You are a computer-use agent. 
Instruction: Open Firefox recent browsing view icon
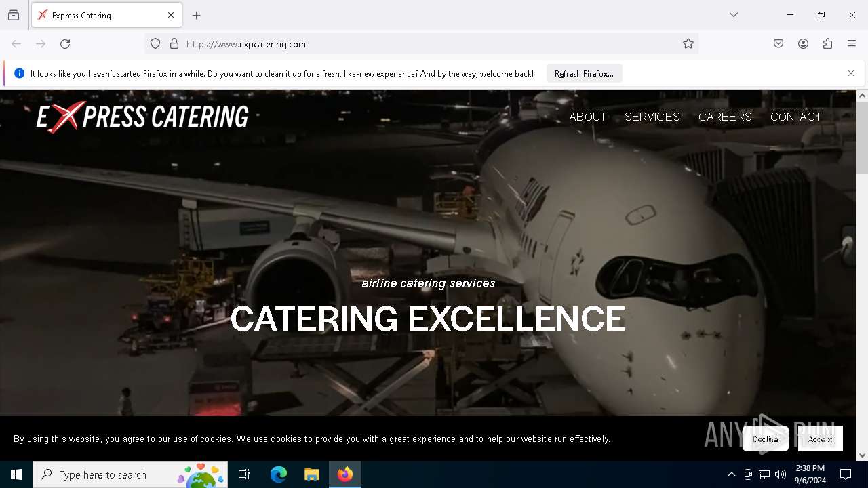pyautogui.click(x=14, y=15)
